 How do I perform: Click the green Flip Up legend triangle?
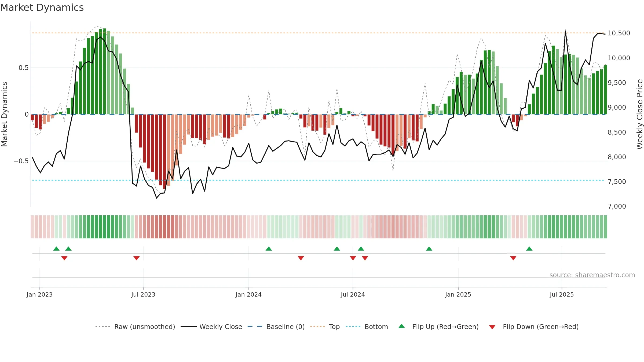(402, 326)
